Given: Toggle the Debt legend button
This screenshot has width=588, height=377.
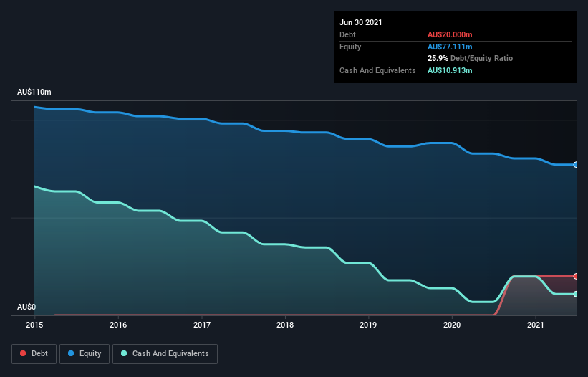Looking at the screenshot, I should point(34,354).
